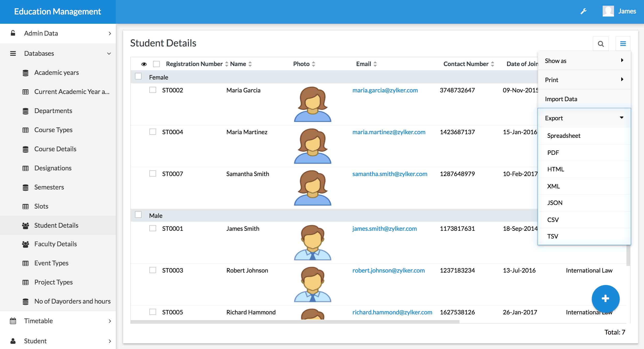Click the Faculty Details people icon
The width and height of the screenshot is (644, 349).
tap(25, 244)
